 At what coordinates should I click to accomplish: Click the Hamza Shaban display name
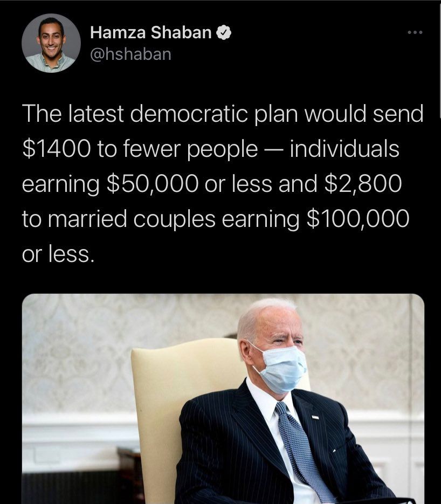pyautogui.click(x=151, y=33)
